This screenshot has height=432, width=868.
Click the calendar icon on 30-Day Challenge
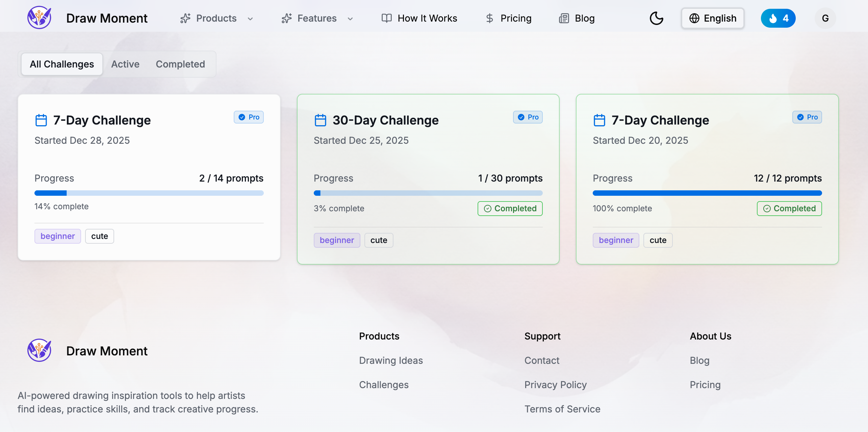(320, 120)
